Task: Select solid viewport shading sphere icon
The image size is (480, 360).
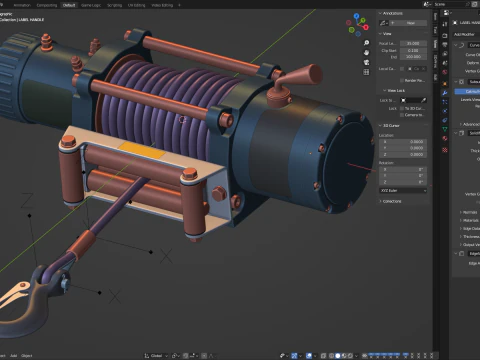Action: click(338, 356)
